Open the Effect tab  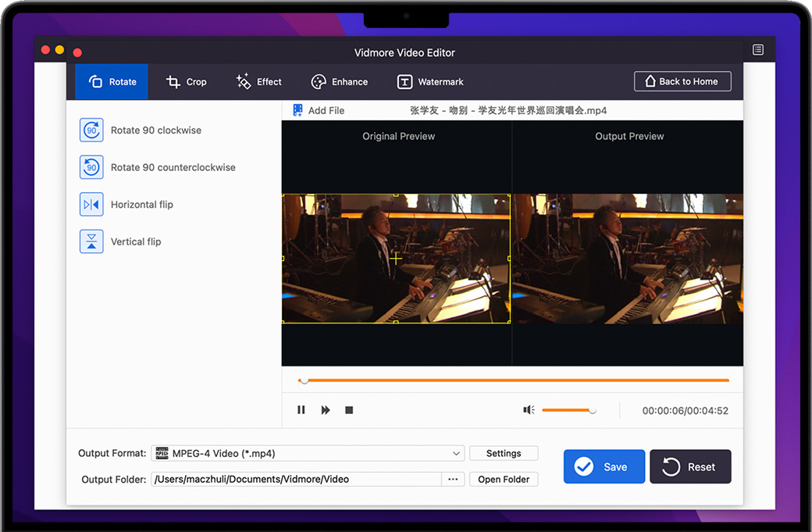pyautogui.click(x=259, y=82)
